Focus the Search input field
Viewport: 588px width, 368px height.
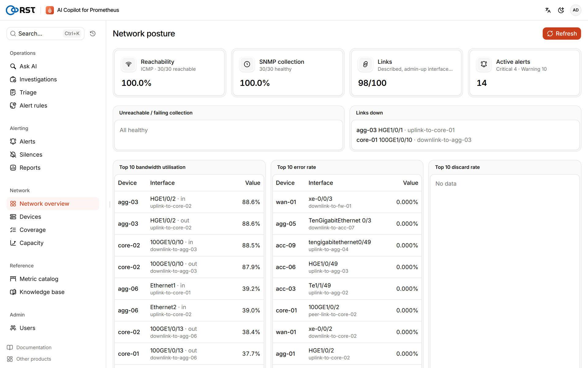point(45,33)
